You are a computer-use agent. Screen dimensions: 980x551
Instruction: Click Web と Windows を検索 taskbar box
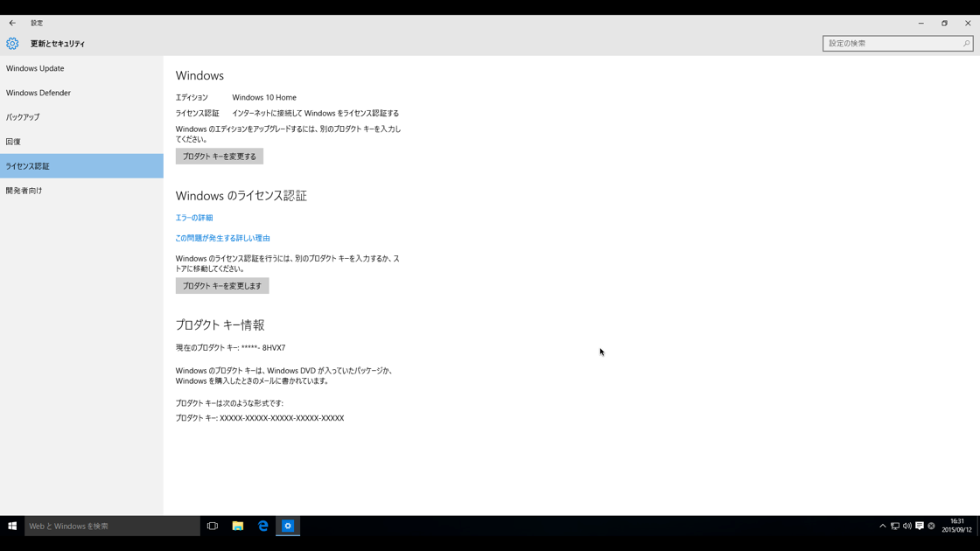pyautogui.click(x=112, y=526)
